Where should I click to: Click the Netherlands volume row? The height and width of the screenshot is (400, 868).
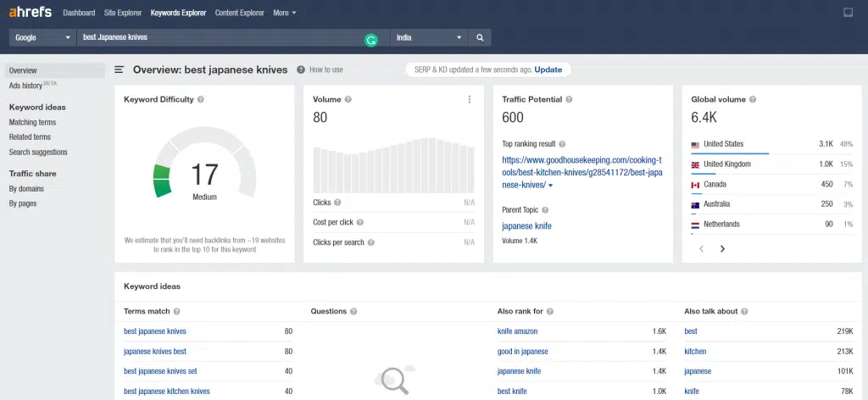click(x=772, y=225)
